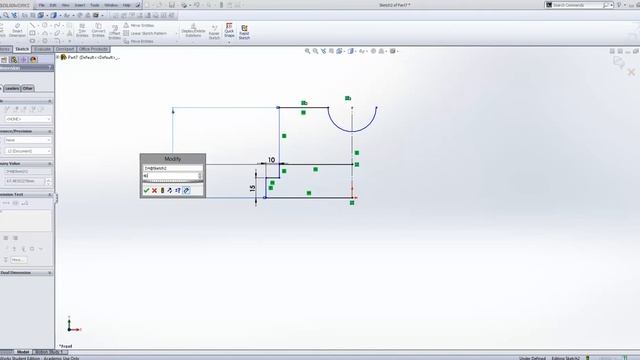Image resolution: width=640 pixels, height=360 pixels.
Task: Click the Rapid Sketch icon
Action: pos(244,32)
